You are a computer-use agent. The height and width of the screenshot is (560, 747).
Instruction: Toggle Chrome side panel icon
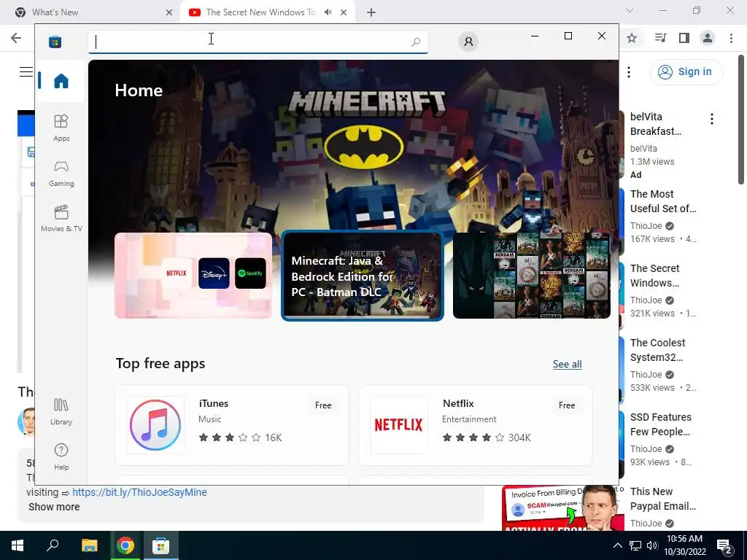pos(684,38)
